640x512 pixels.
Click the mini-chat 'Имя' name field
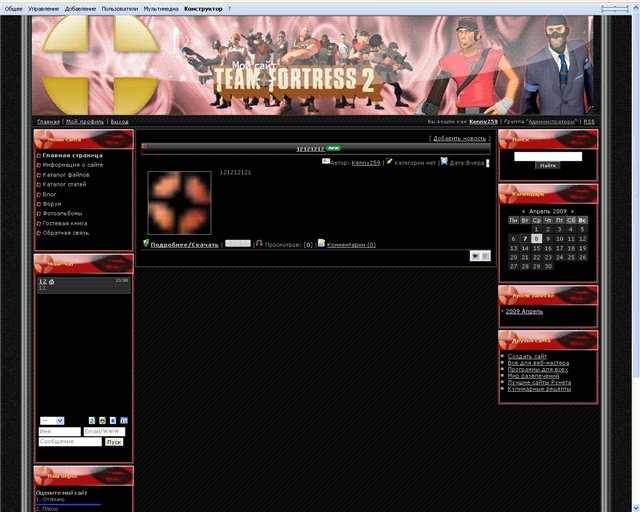click(60, 432)
